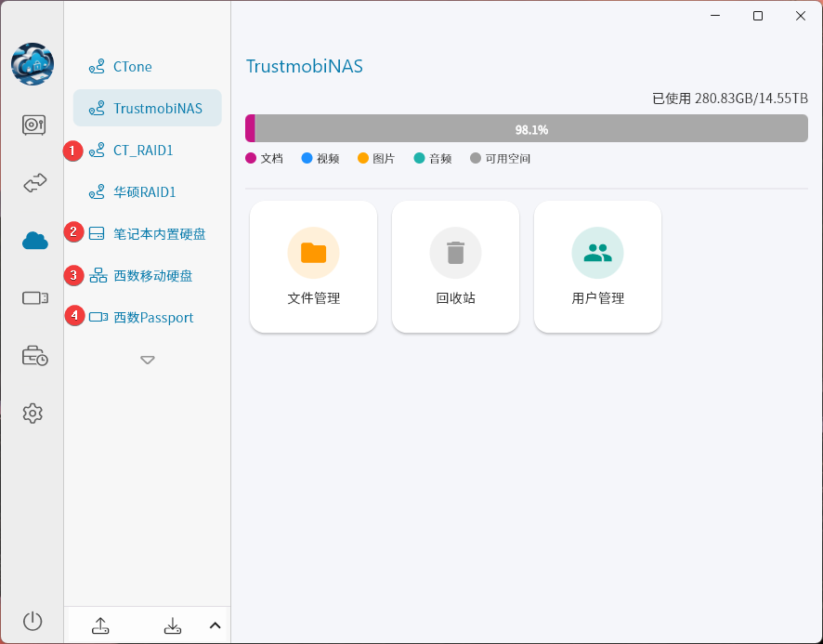Screen dimensions: 823x644
Task: Open the sync arrows icon in sidebar
Action: pos(34,183)
